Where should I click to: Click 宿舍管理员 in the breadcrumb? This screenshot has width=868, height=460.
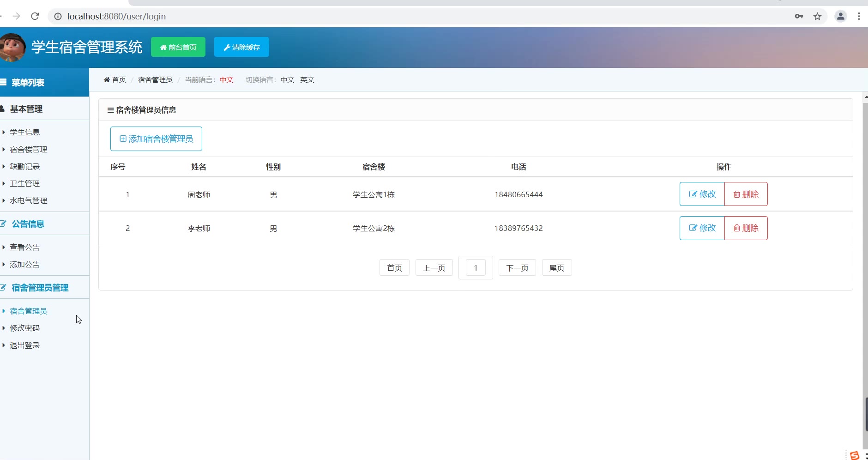[155, 79]
